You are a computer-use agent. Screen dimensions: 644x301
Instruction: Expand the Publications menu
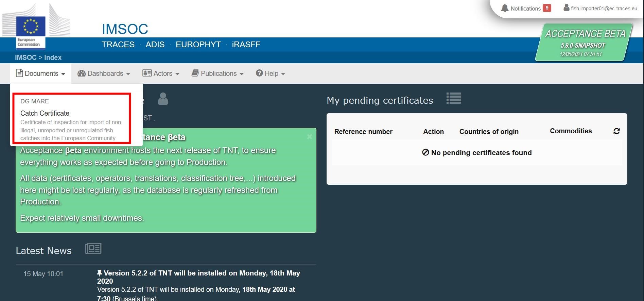tap(217, 73)
